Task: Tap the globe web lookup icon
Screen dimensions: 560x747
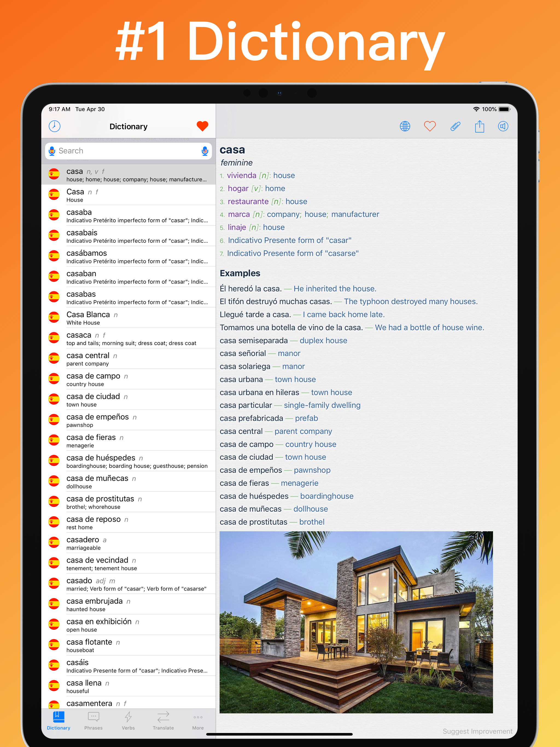Action: click(x=405, y=126)
